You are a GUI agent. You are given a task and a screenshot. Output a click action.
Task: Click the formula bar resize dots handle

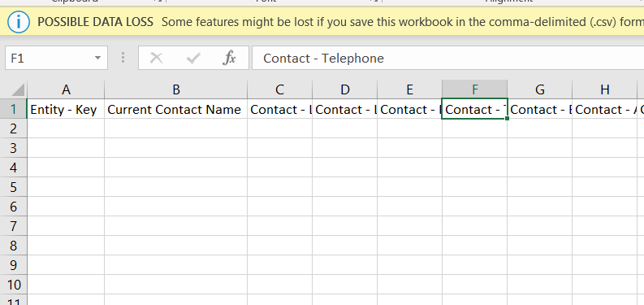pos(123,58)
